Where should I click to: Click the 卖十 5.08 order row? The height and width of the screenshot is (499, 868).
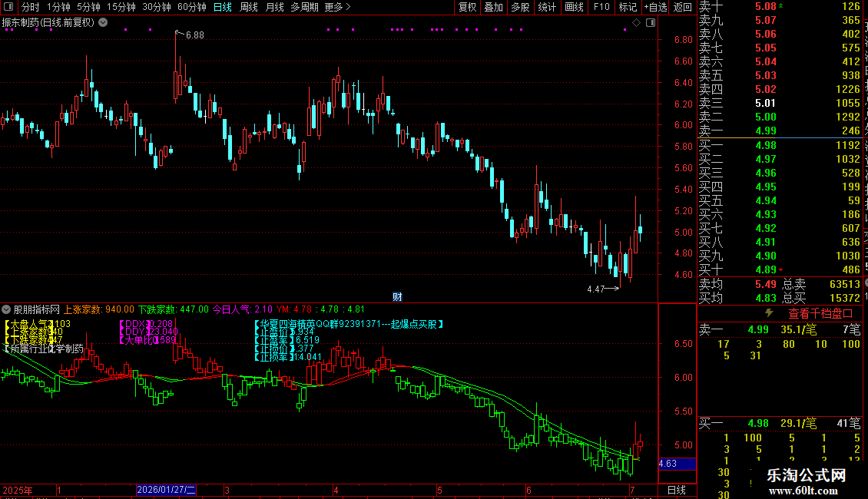pyautogui.click(x=780, y=6)
